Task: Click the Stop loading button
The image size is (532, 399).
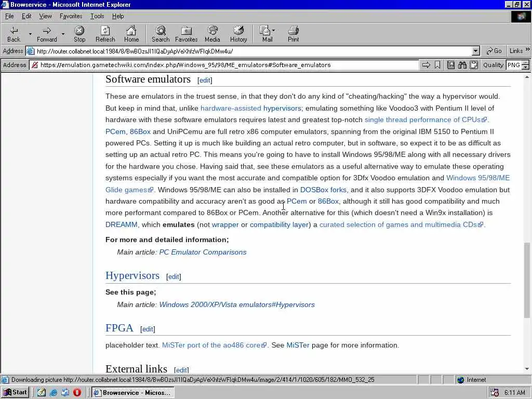Action: click(x=79, y=34)
